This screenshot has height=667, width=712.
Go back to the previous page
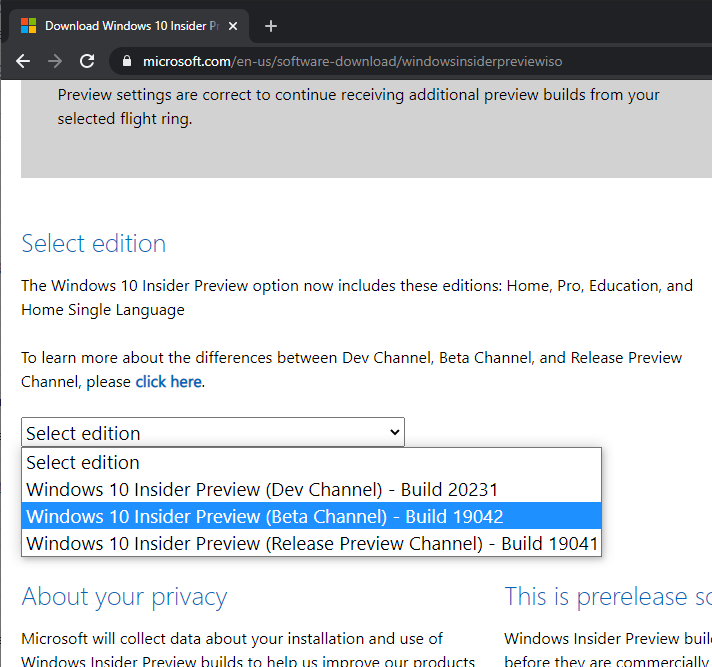pos(23,61)
